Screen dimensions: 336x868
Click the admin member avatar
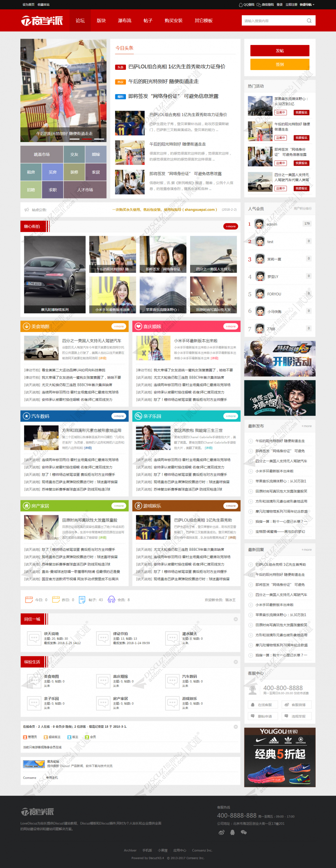260,224
